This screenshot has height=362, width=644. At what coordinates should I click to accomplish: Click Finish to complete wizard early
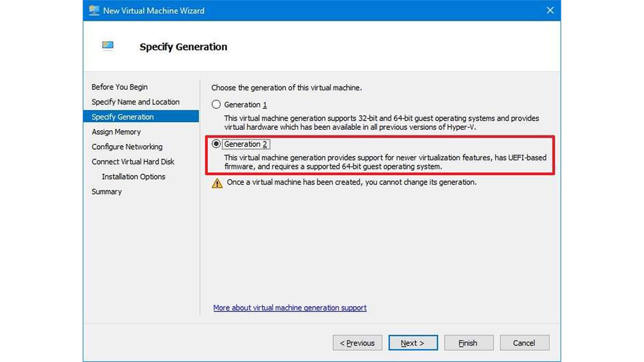click(468, 343)
